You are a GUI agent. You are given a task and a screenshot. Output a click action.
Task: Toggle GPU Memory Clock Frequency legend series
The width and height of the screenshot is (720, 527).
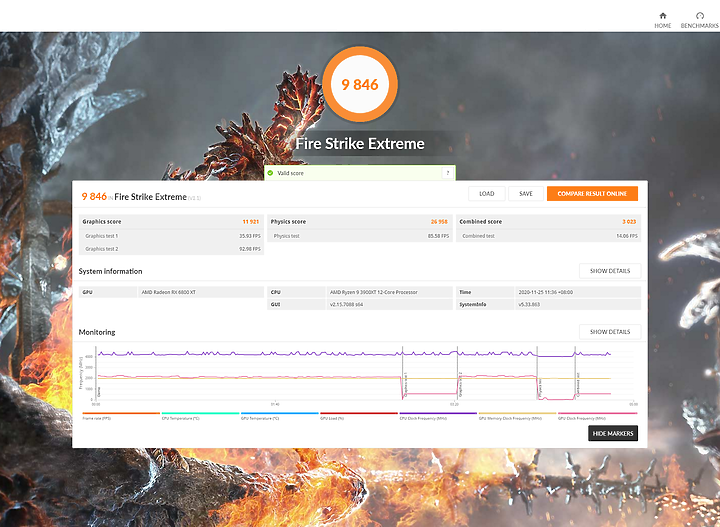517,416
